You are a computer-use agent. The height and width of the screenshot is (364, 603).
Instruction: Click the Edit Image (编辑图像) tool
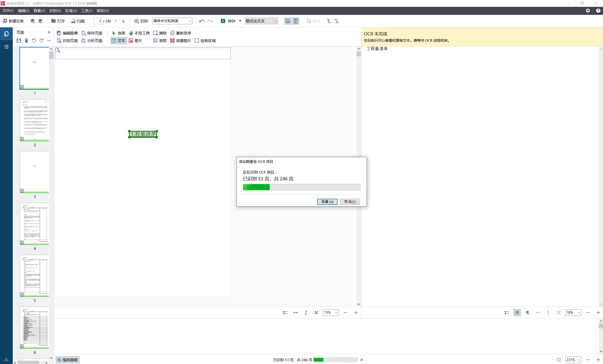pos(67,33)
